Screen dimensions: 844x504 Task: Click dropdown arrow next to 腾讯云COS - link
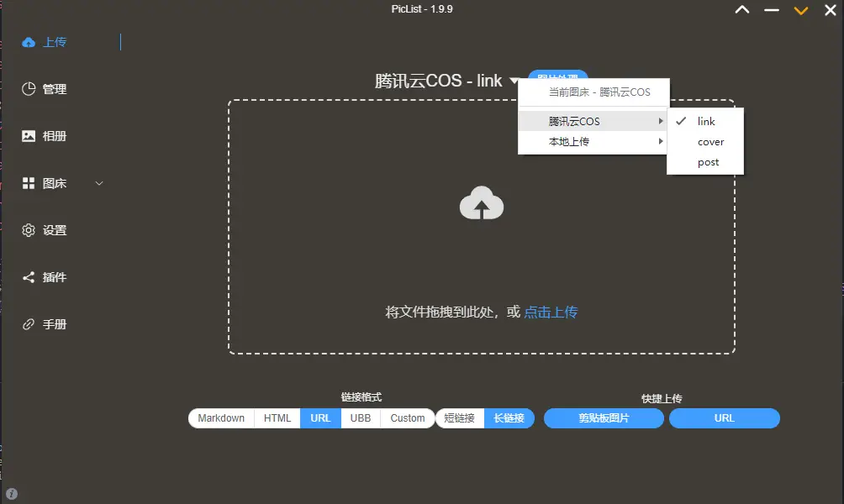coord(514,81)
